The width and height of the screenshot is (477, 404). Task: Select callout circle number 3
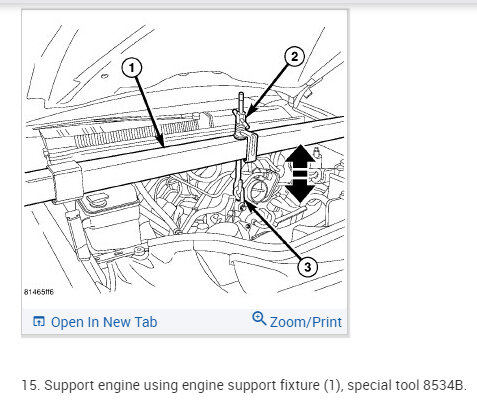tap(308, 266)
